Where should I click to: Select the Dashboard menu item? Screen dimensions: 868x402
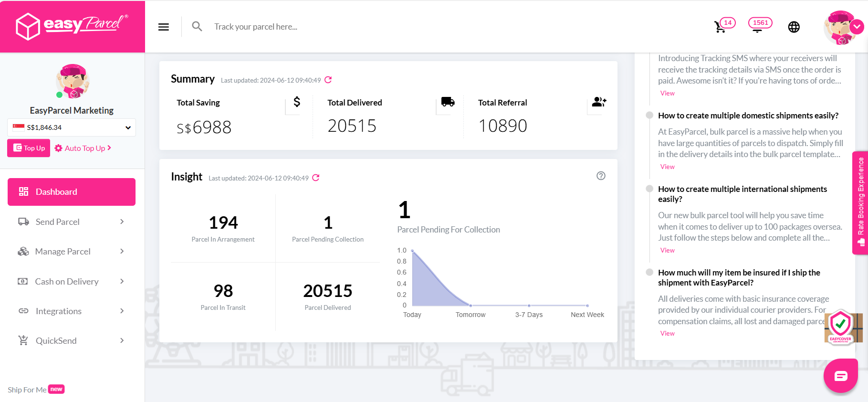(72, 192)
